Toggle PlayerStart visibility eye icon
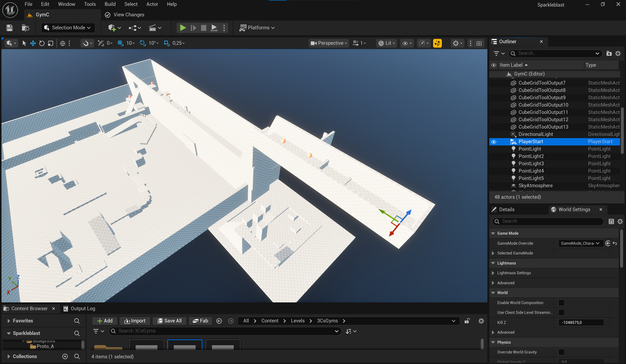Image resolution: width=626 pixels, height=364 pixels. click(494, 142)
